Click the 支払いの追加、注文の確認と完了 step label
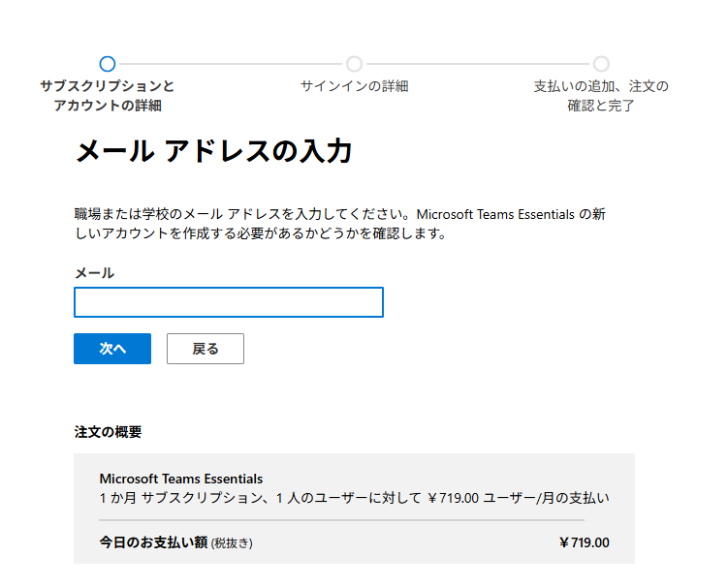Viewport: 728px width, 588px height. pyautogui.click(x=601, y=96)
